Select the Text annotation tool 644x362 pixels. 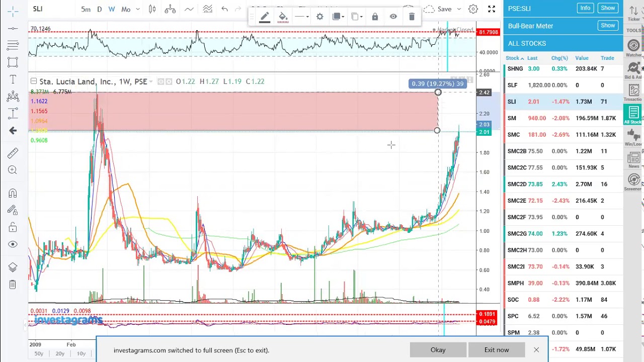tap(13, 79)
